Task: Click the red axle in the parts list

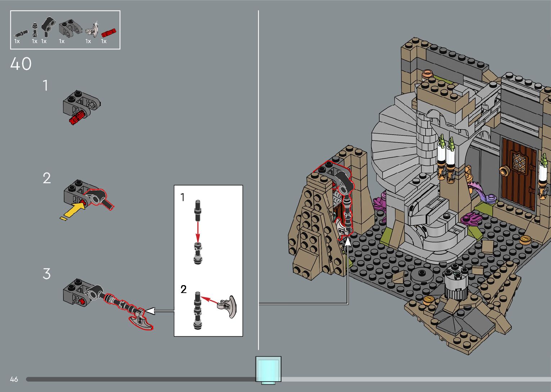Action: (108, 33)
